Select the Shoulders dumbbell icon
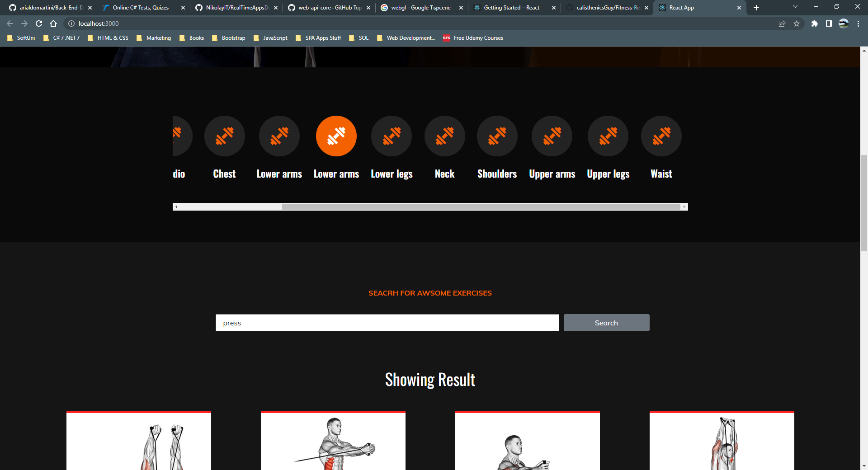The image size is (868, 470). click(x=497, y=136)
